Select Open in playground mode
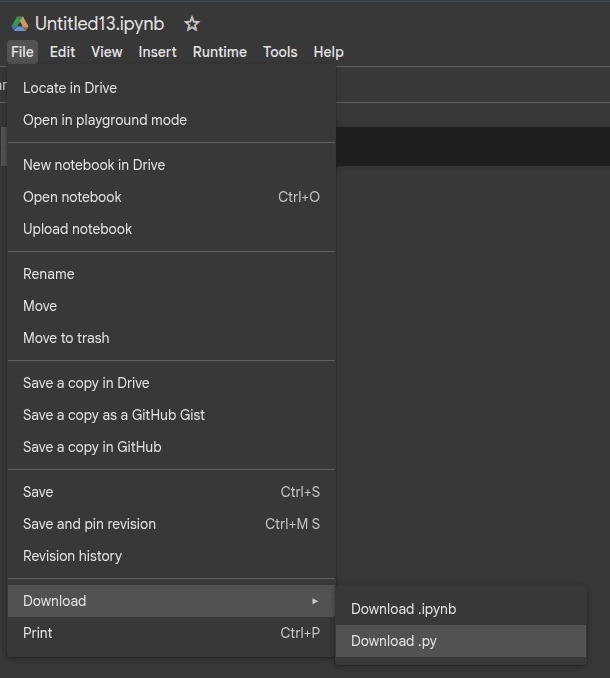The height and width of the screenshot is (678, 610). point(105,120)
